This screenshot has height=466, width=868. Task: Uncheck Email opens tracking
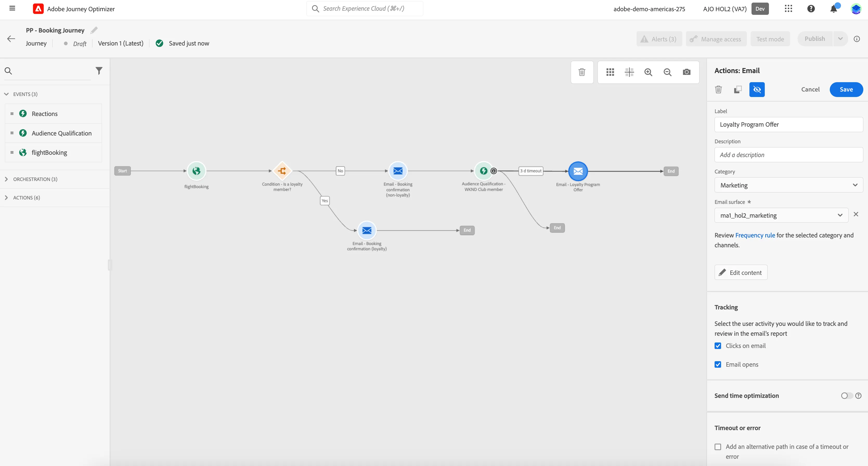click(718, 365)
